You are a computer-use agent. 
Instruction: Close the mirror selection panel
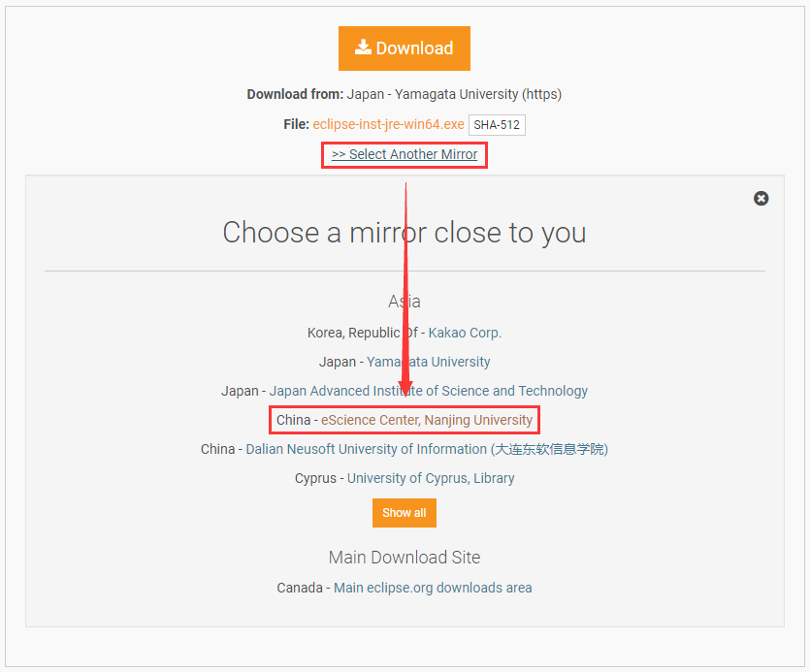(x=761, y=198)
